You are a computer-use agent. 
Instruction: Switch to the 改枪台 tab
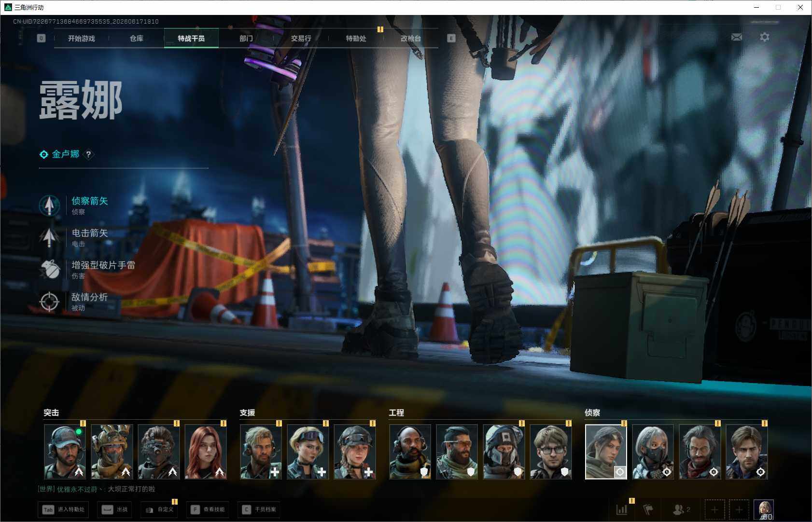pyautogui.click(x=410, y=38)
